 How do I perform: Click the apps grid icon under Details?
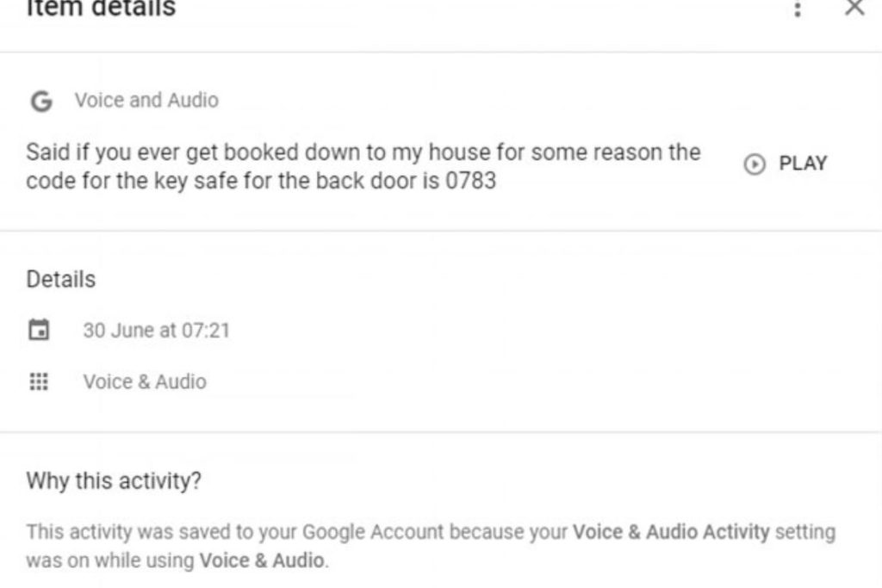click(x=39, y=381)
